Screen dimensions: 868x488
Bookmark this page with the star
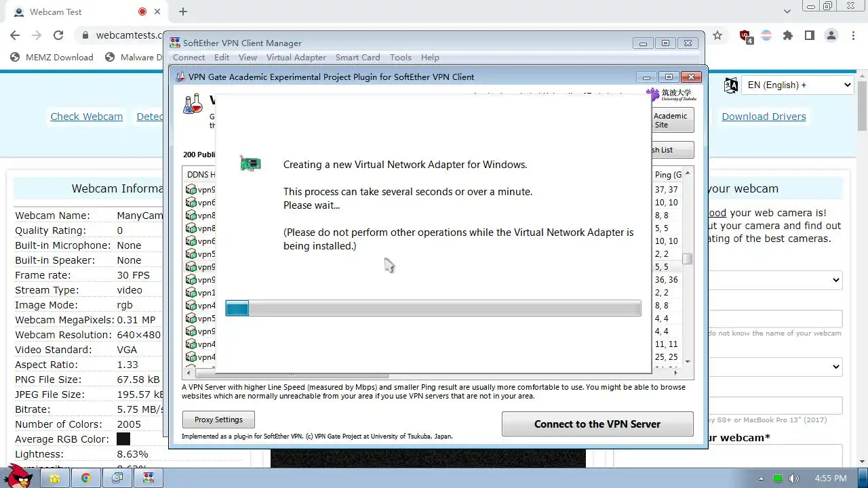717,35
